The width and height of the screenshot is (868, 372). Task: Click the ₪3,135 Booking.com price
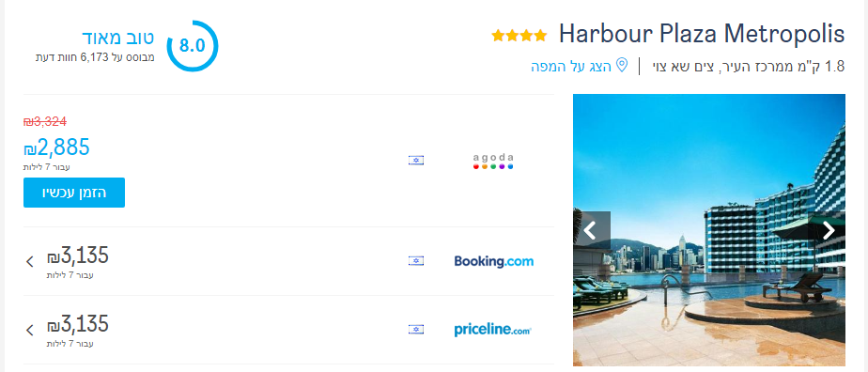pyautogui.click(x=77, y=256)
